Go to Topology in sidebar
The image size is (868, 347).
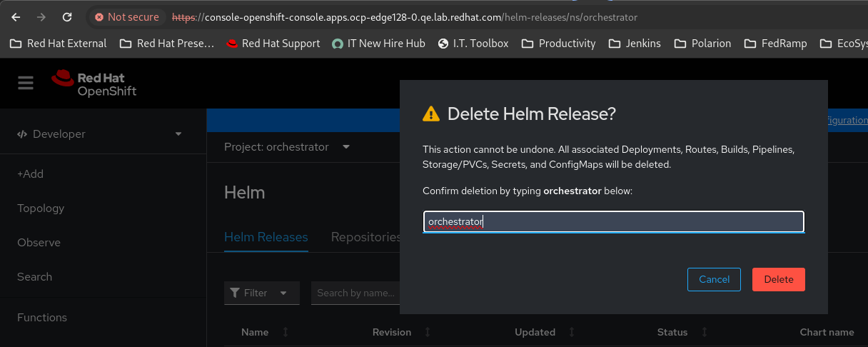(x=41, y=208)
